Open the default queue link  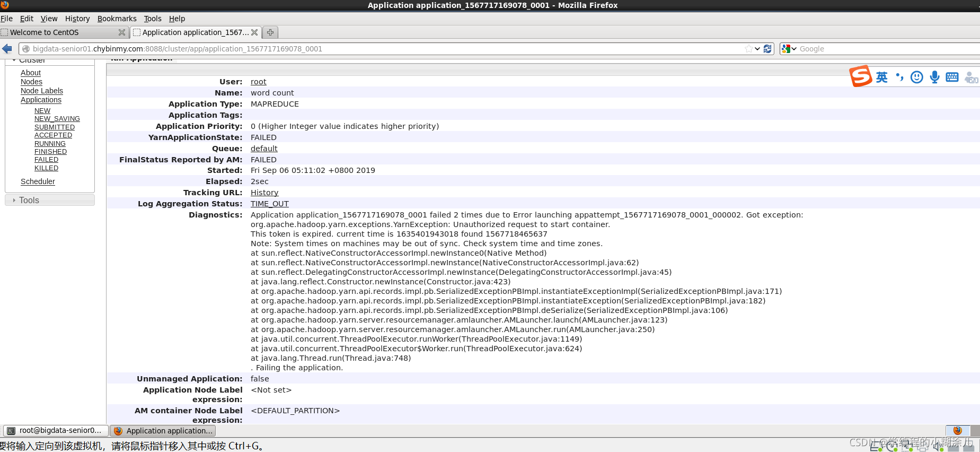(x=264, y=149)
